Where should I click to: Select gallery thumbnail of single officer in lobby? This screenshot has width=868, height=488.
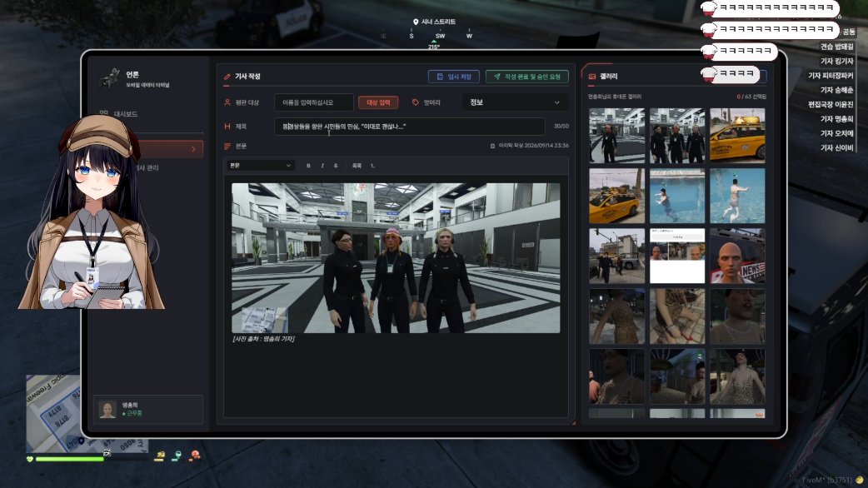coord(616,136)
